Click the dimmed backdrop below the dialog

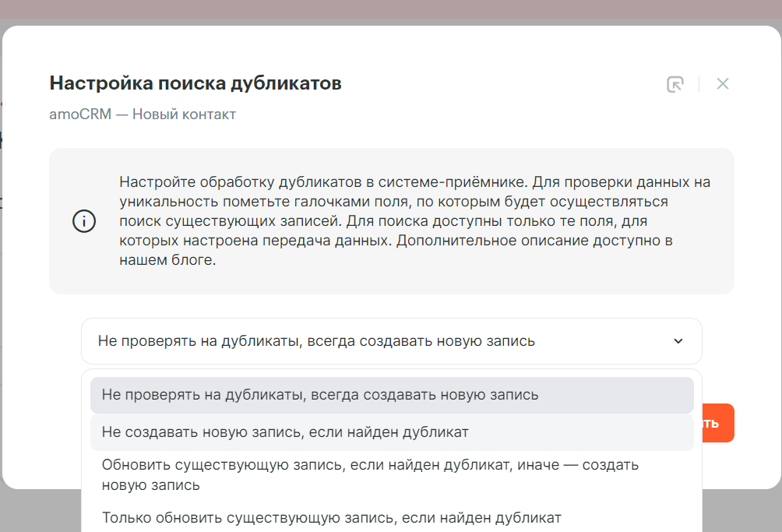[x=740, y=510]
